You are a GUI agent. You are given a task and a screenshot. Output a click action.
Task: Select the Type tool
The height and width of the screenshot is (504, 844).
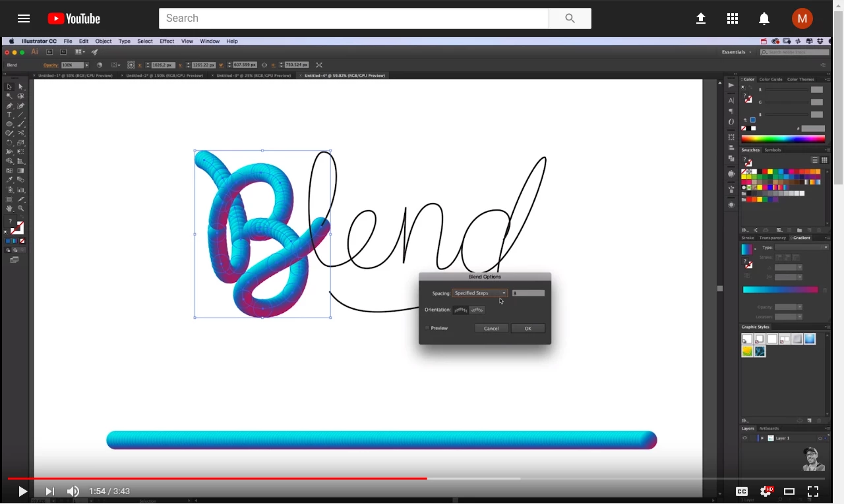[9, 115]
